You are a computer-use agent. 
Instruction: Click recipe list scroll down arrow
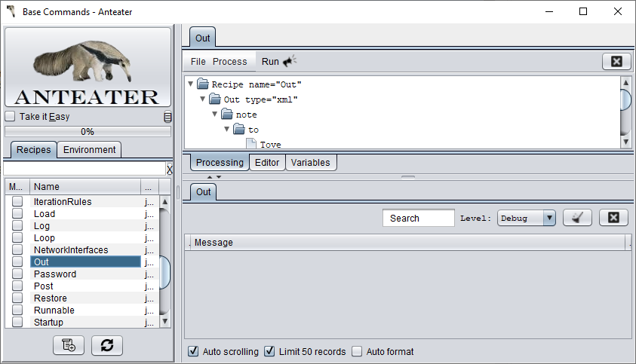(x=164, y=322)
